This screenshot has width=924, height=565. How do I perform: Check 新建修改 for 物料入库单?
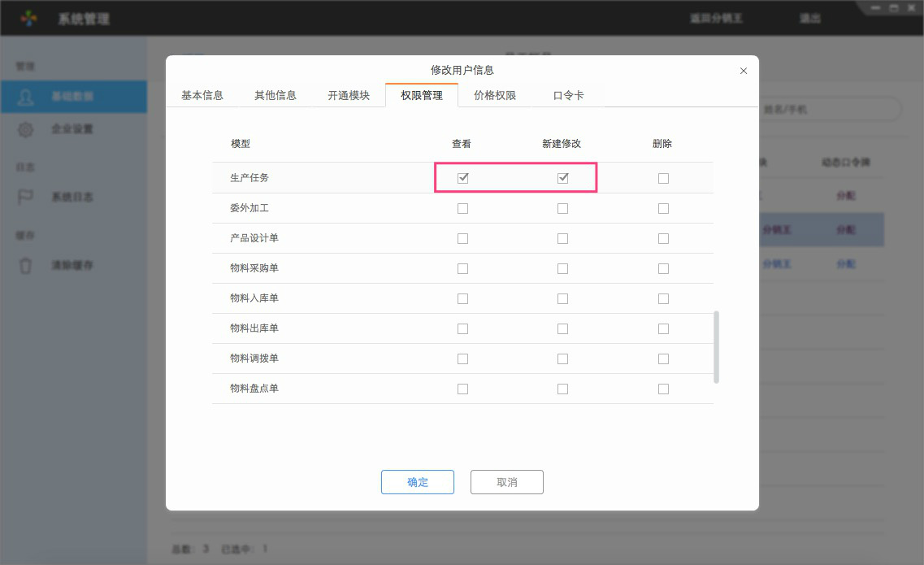[x=562, y=298]
